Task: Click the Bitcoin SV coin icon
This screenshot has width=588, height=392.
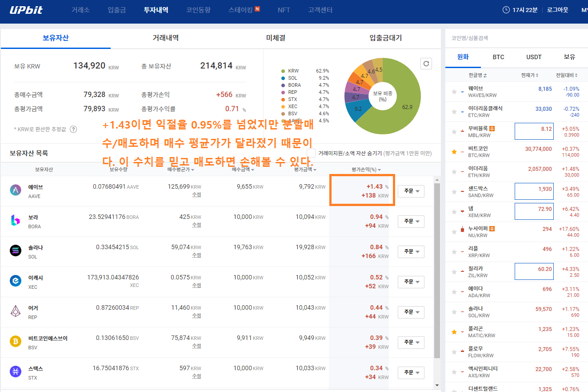Action: (16, 341)
